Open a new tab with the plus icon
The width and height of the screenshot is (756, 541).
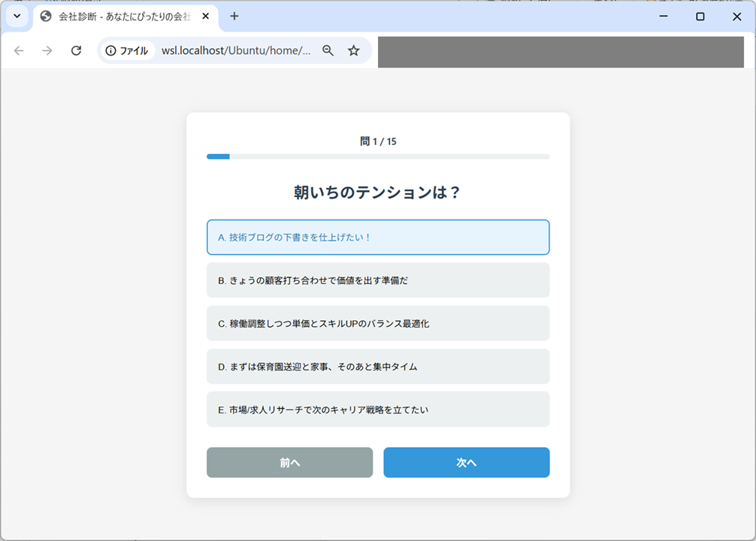236,16
